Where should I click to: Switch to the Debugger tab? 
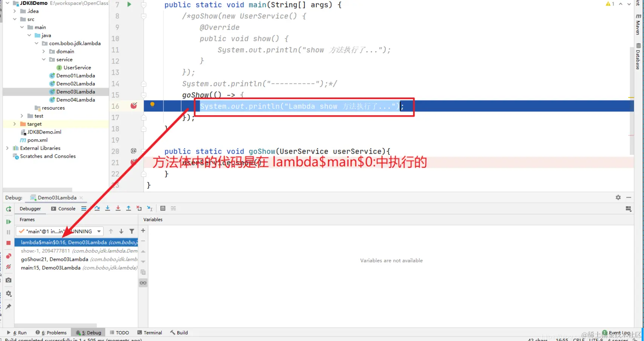[30, 209]
